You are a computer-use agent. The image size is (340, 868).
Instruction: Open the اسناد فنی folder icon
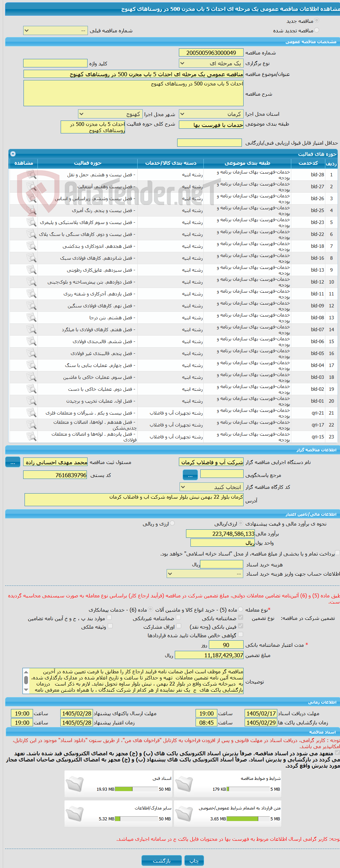click(x=75, y=784)
